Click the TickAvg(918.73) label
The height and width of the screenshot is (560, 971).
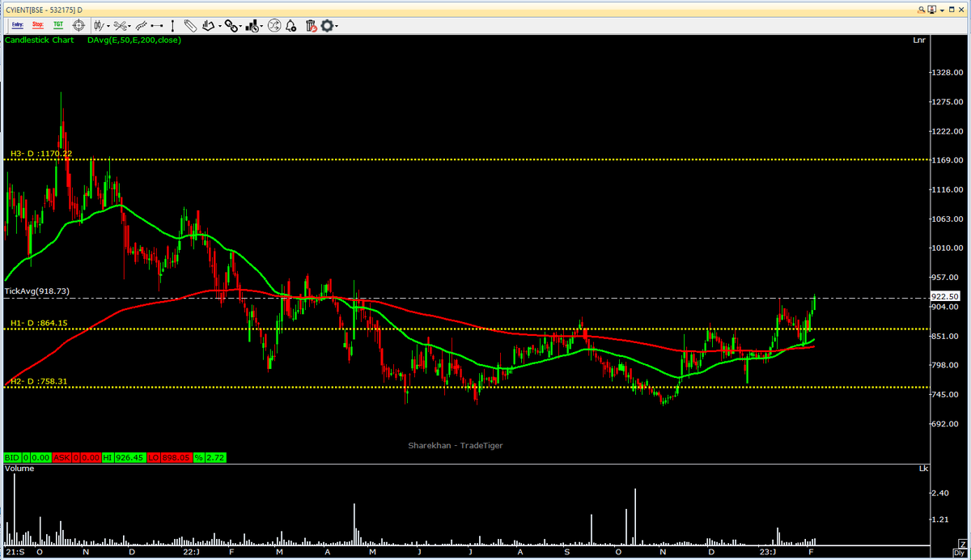(x=36, y=290)
